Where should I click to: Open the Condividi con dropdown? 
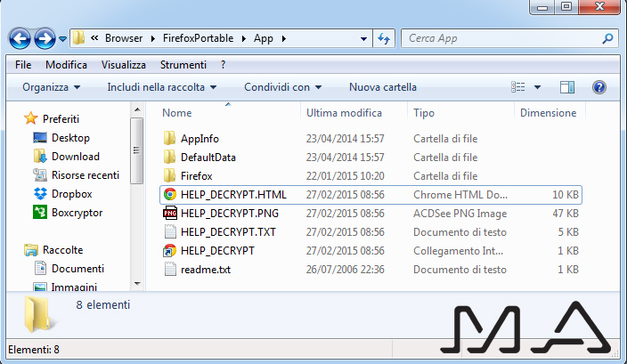pos(282,87)
